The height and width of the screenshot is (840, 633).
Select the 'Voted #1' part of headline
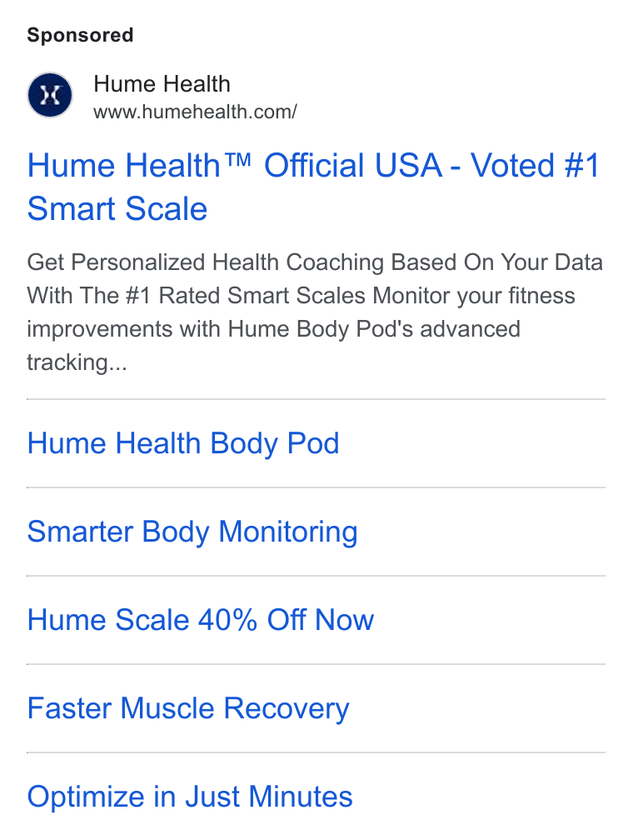tap(535, 165)
